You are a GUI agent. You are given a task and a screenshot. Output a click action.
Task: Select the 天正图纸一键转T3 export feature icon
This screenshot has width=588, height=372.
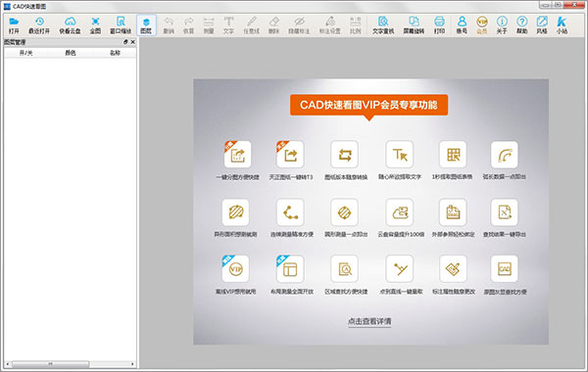click(290, 155)
